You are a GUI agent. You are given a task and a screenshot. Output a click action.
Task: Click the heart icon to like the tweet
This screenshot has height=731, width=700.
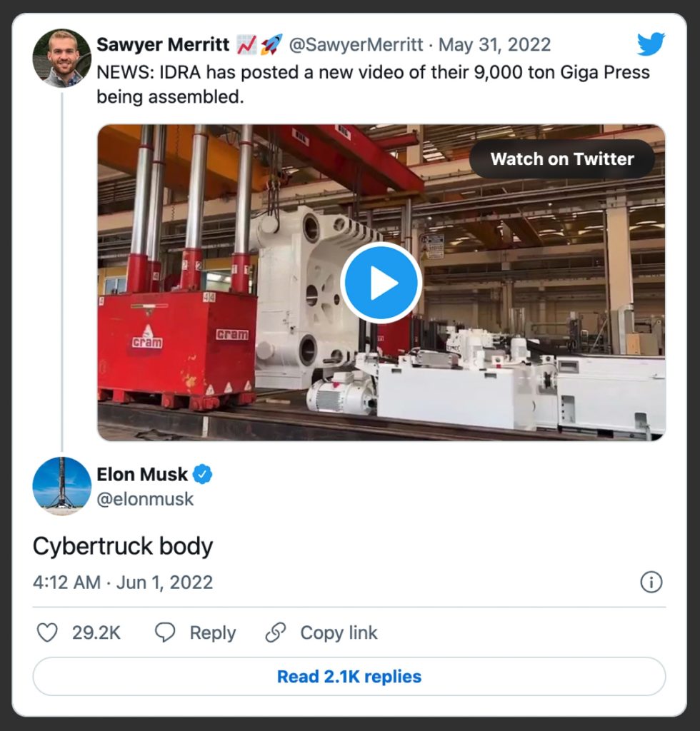(x=47, y=632)
